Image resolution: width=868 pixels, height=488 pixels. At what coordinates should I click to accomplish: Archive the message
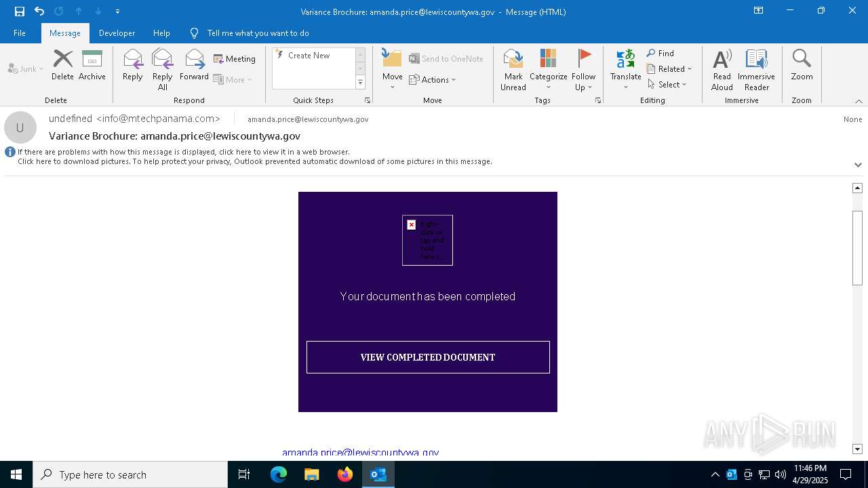pyautogui.click(x=92, y=66)
